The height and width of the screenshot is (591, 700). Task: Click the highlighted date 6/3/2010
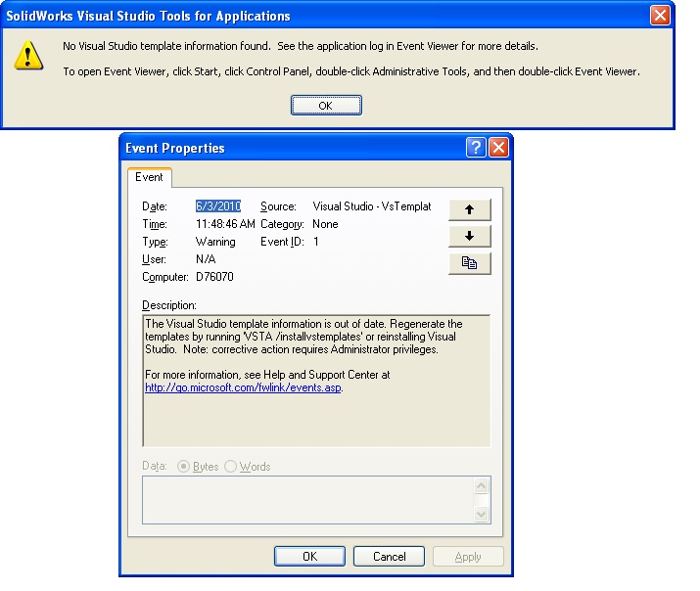218,206
